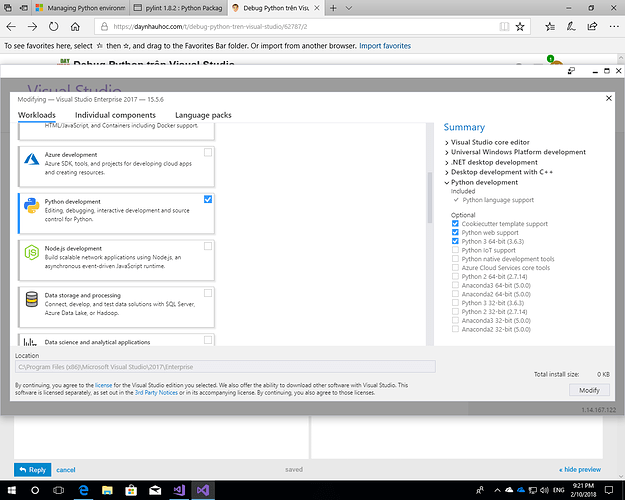Open the browser tab list chevron

coord(349,8)
